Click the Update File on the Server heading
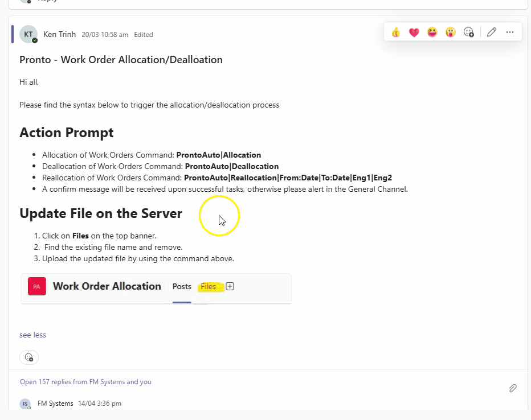The width and height of the screenshot is (531, 420). [x=101, y=213]
